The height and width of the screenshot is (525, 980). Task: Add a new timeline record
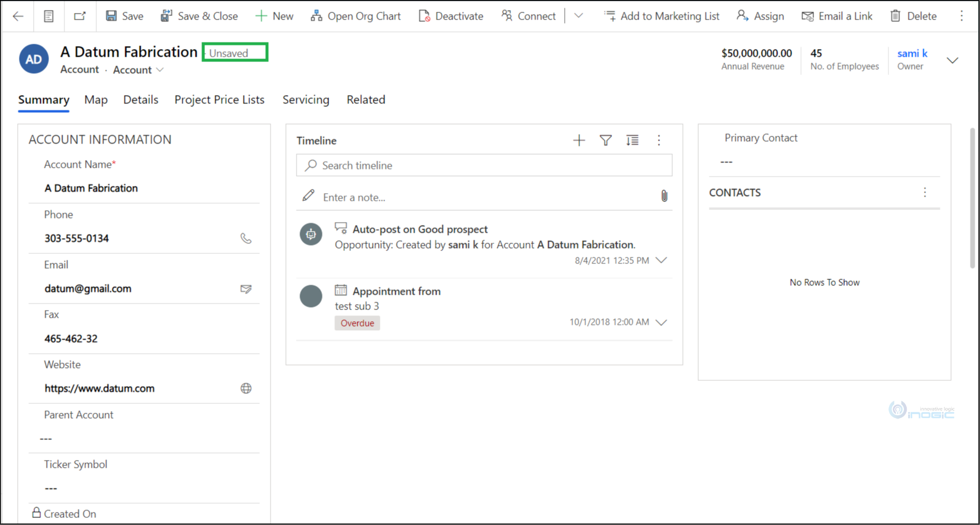pos(579,141)
